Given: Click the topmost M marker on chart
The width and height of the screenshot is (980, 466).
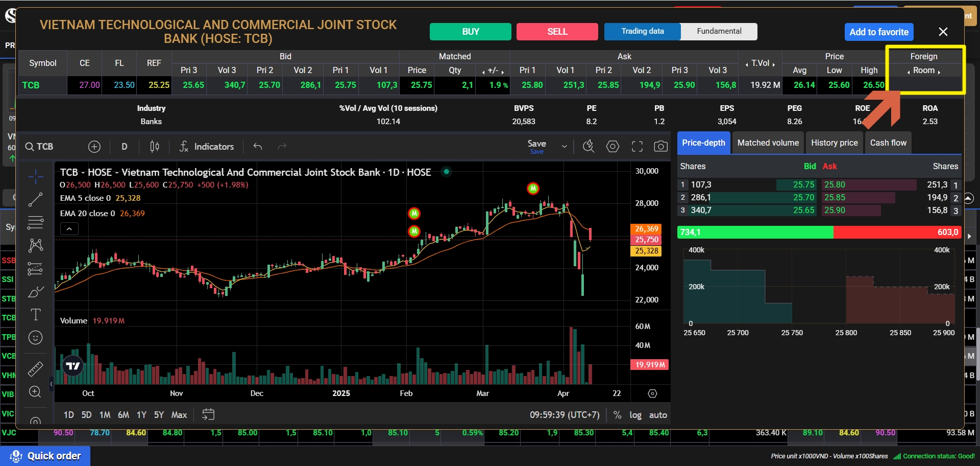Looking at the screenshot, I should click(533, 189).
